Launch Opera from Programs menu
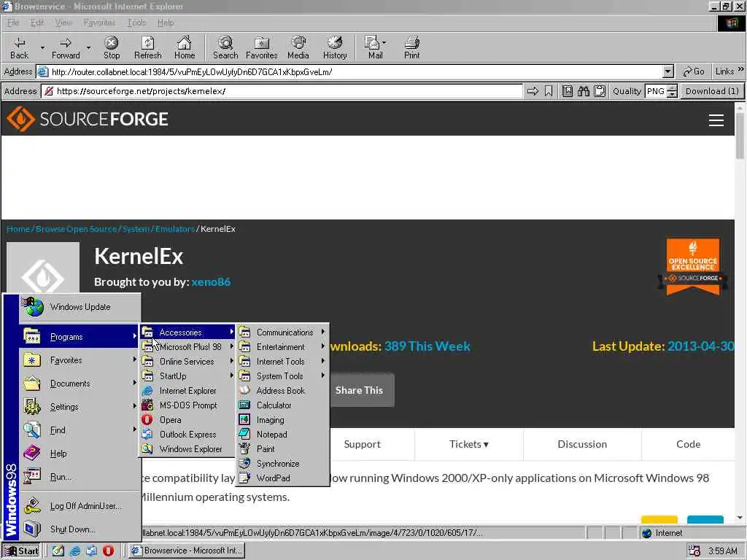This screenshot has height=560, width=747. tap(187, 420)
